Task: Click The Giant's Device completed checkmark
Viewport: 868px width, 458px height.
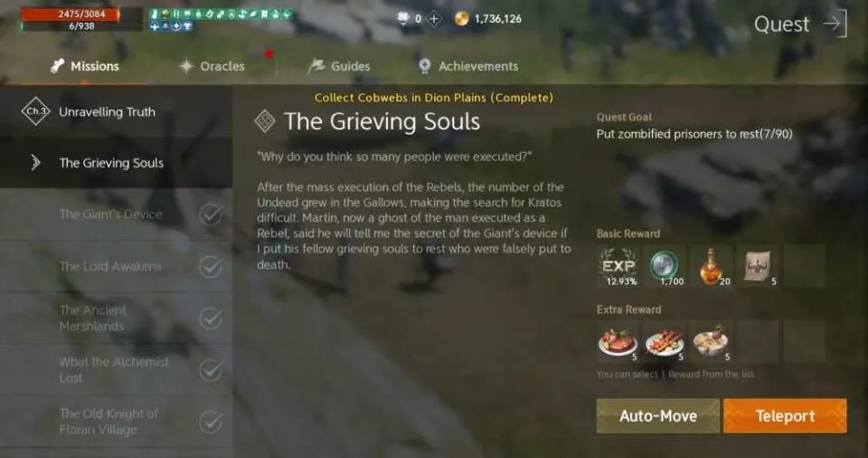Action: pyautogui.click(x=211, y=214)
